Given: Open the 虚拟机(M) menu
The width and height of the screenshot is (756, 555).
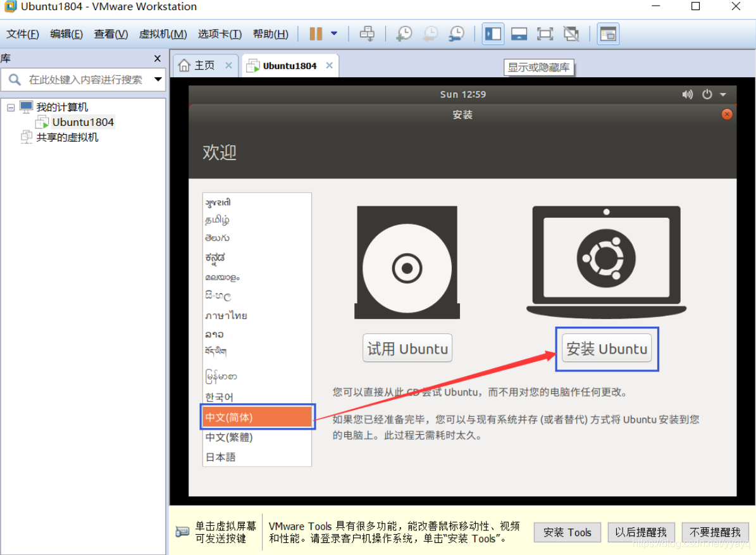Looking at the screenshot, I should (x=163, y=34).
